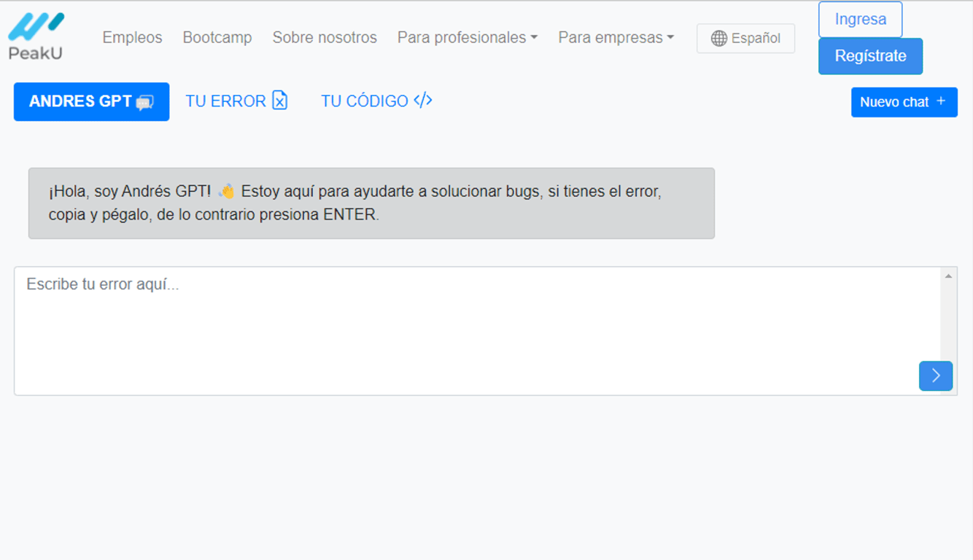Go to the Bootcamp page
The width and height of the screenshot is (973, 560).
click(217, 38)
